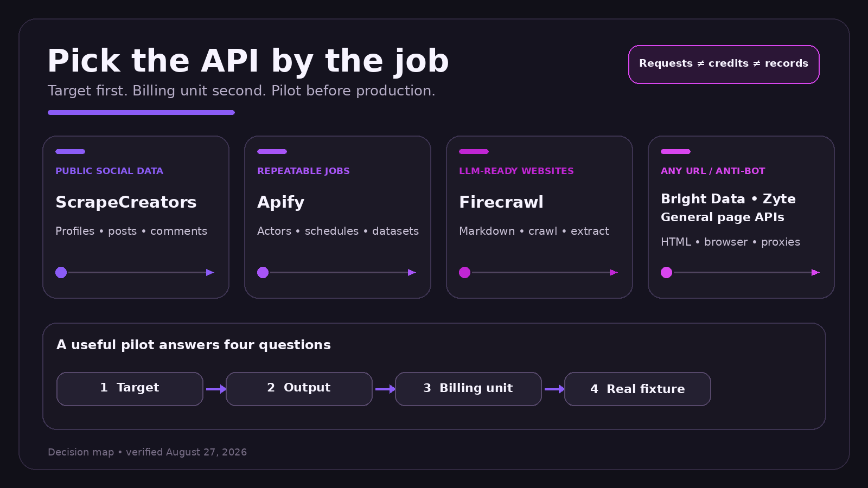The width and height of the screenshot is (868, 488).
Task: Click the 'Bright Data • Zyte' heading
Action: (x=728, y=199)
